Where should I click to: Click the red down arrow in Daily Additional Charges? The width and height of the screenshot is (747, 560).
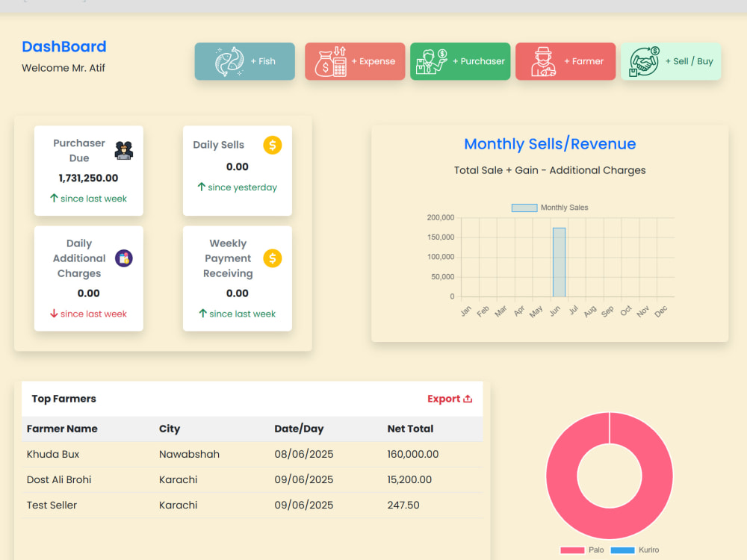pyautogui.click(x=54, y=314)
